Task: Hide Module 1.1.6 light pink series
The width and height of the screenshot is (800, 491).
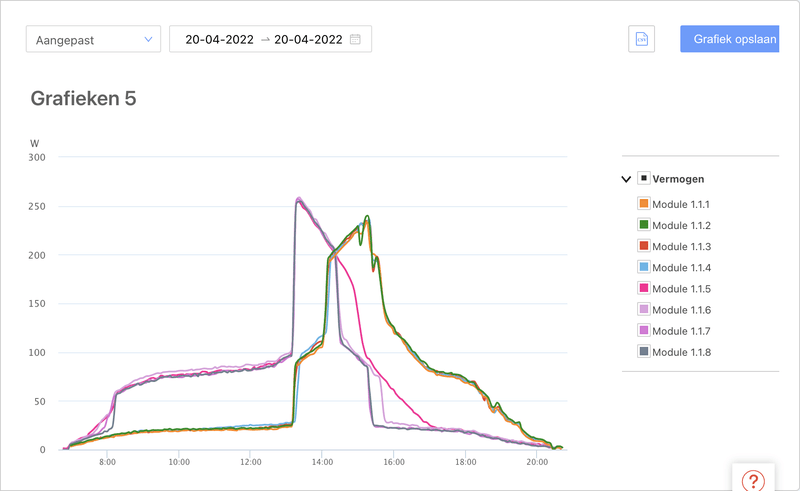Action: (644, 309)
